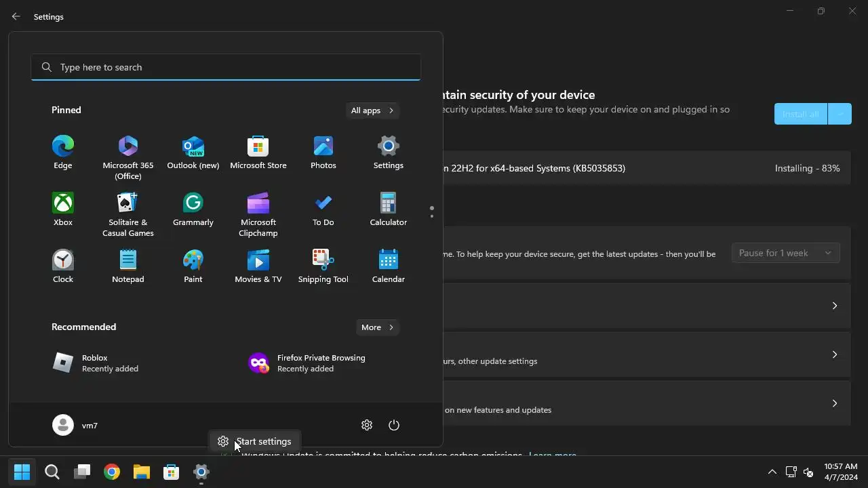Viewport: 868px width, 488px height.
Task: Open Notepad from pinned apps
Action: point(128,266)
